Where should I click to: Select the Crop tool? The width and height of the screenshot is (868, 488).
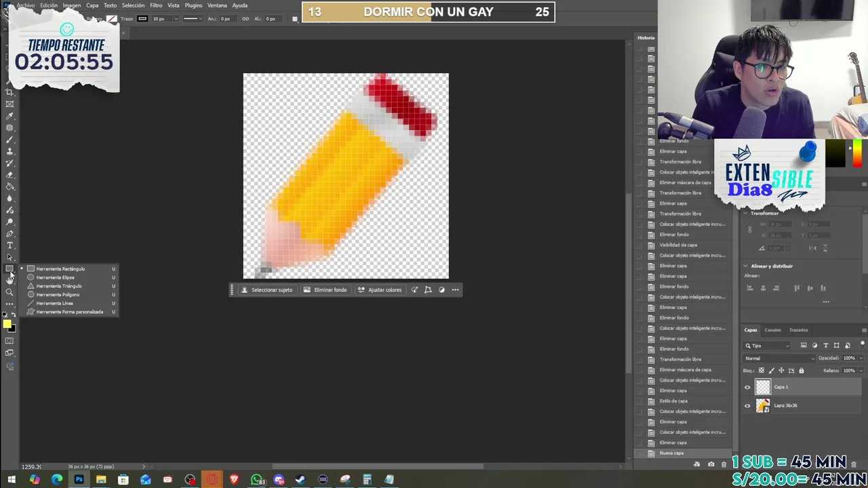[9, 92]
